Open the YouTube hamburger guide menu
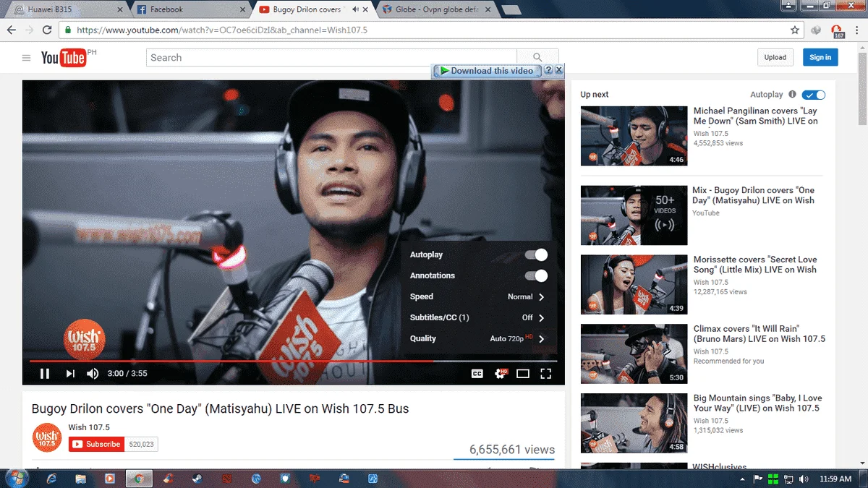Image resolution: width=868 pixels, height=488 pixels. [x=27, y=58]
